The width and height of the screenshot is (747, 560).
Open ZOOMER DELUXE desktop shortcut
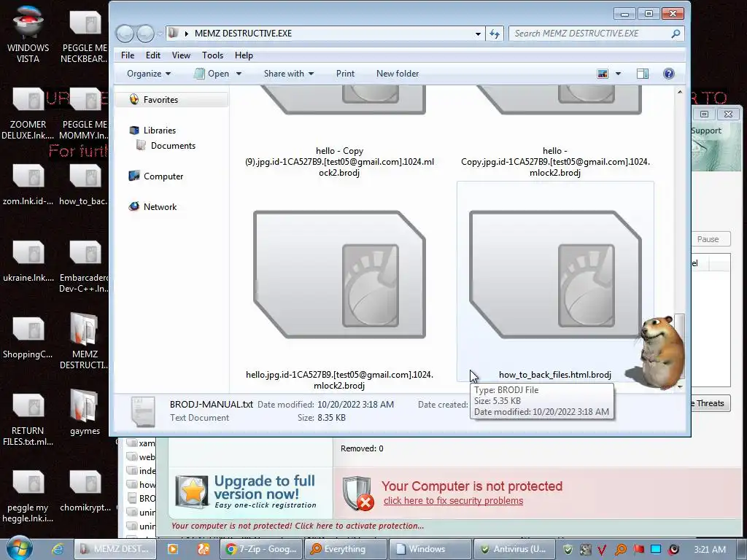click(x=28, y=113)
